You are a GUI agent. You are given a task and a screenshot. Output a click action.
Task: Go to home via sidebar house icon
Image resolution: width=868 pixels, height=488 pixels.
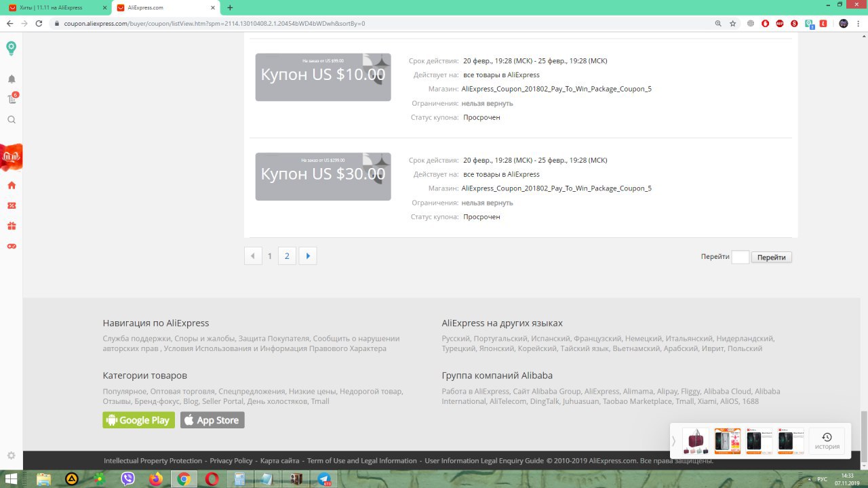click(12, 185)
